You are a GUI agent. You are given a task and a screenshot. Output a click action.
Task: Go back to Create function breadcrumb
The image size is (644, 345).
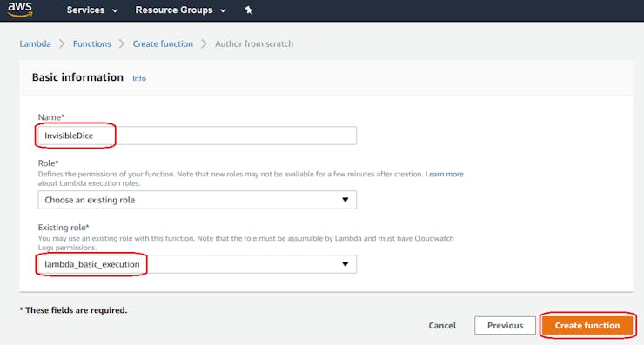pyautogui.click(x=163, y=44)
